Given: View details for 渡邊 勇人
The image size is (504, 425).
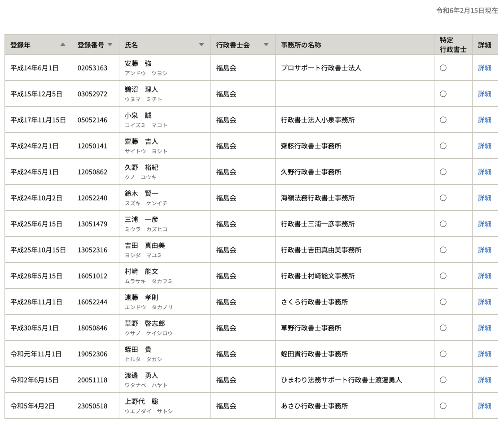Looking at the screenshot, I should pos(484,380).
